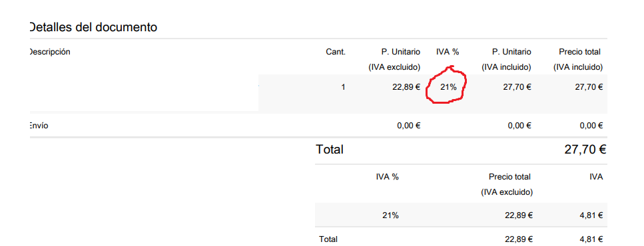Click the Detalles del documento heading
This screenshot has height=246, width=644.
[x=93, y=27]
